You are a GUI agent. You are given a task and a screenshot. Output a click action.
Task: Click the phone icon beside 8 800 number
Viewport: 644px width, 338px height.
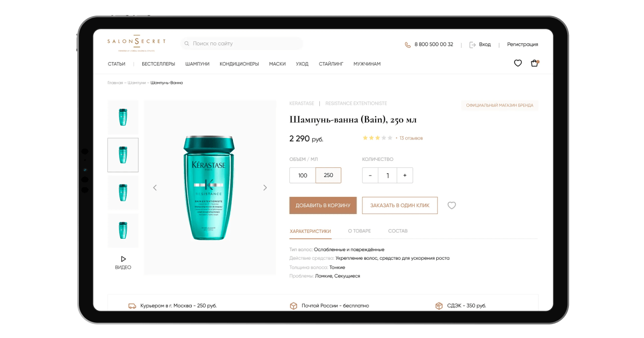408,45
